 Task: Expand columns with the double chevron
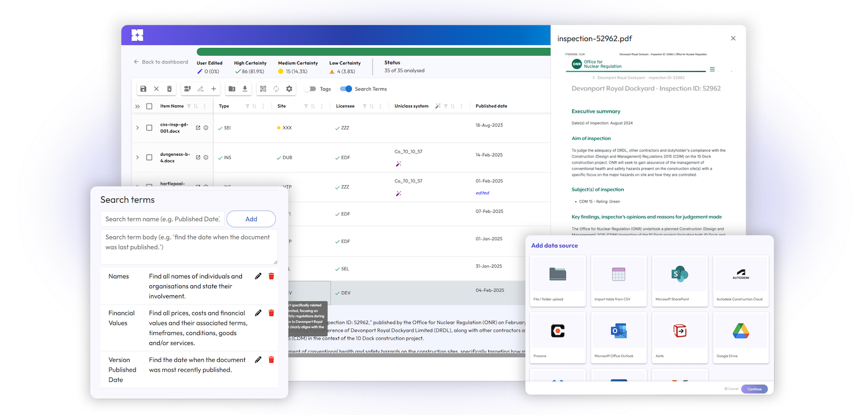pyautogui.click(x=137, y=106)
